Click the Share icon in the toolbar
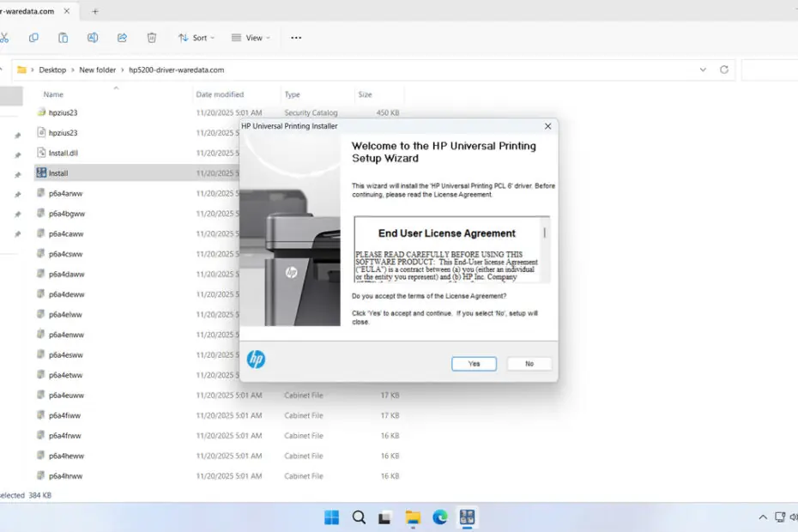The image size is (798, 532). [x=122, y=38]
